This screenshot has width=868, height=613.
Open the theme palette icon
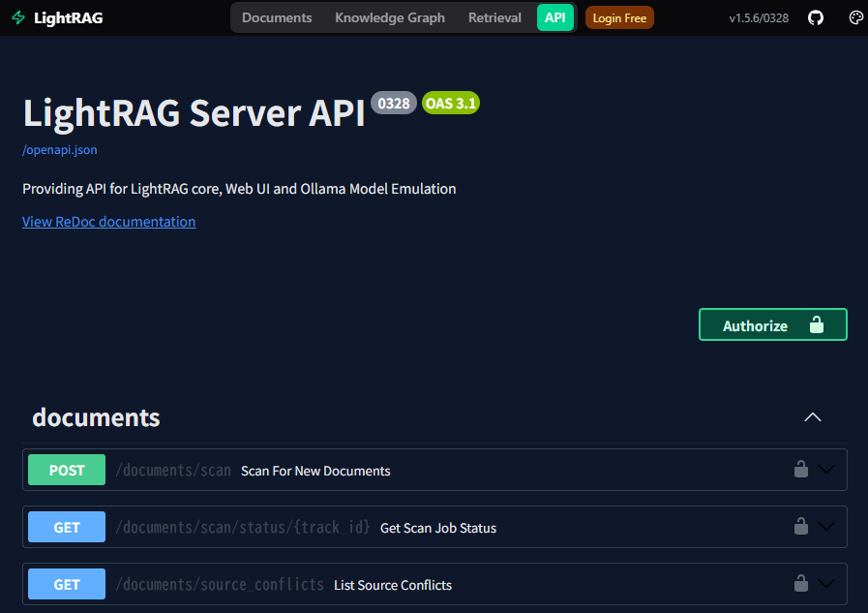(855, 17)
